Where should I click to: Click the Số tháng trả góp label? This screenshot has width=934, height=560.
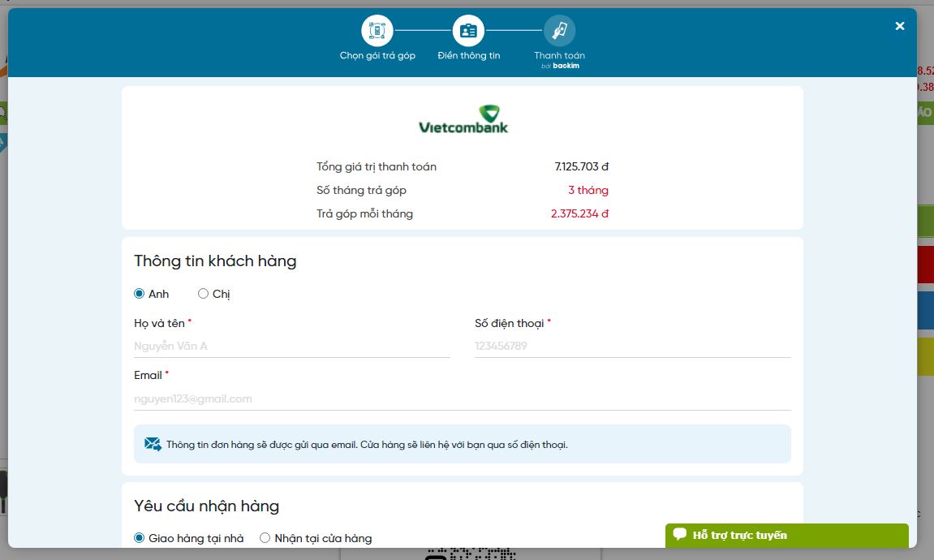[362, 190]
